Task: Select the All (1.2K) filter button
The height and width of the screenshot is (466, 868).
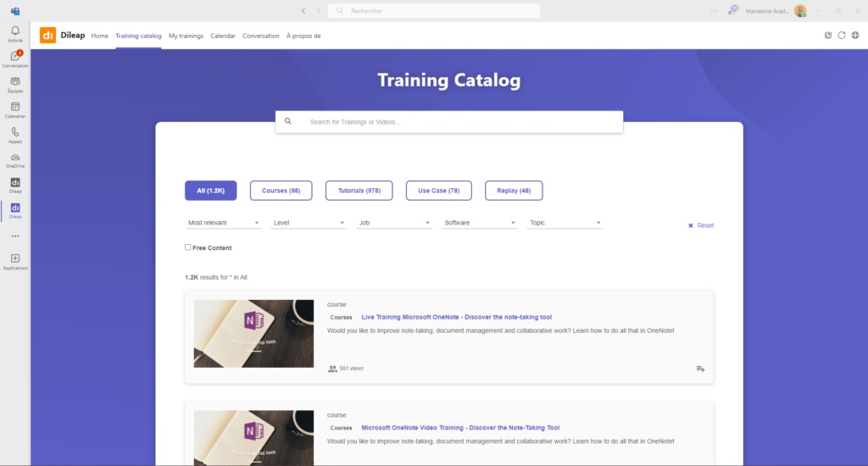Action: click(x=211, y=191)
